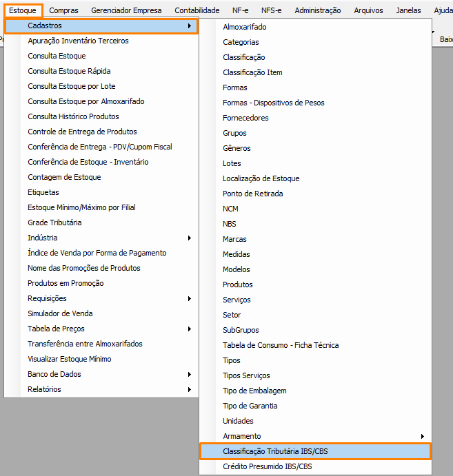Image resolution: width=453 pixels, height=476 pixels.
Task: Open the Contabilidade menu
Action: tap(197, 10)
